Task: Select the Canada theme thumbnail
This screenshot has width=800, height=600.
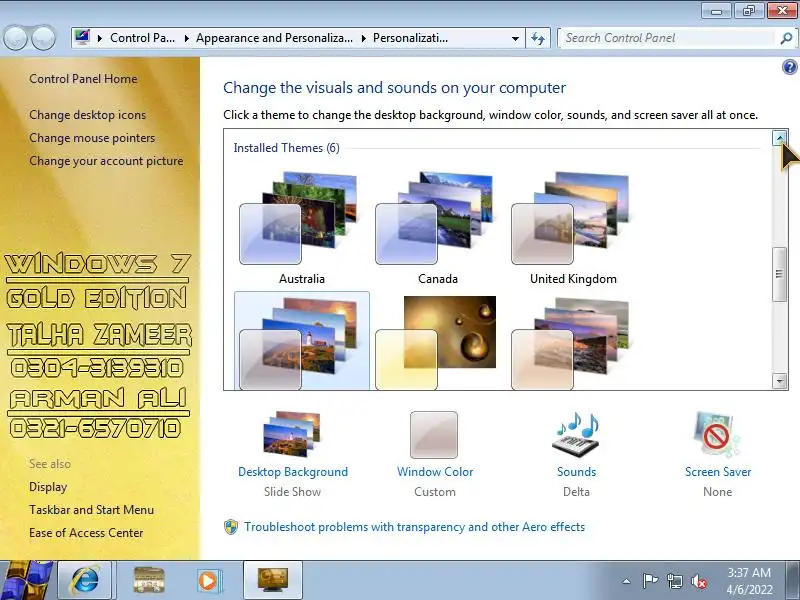Action: click(437, 219)
